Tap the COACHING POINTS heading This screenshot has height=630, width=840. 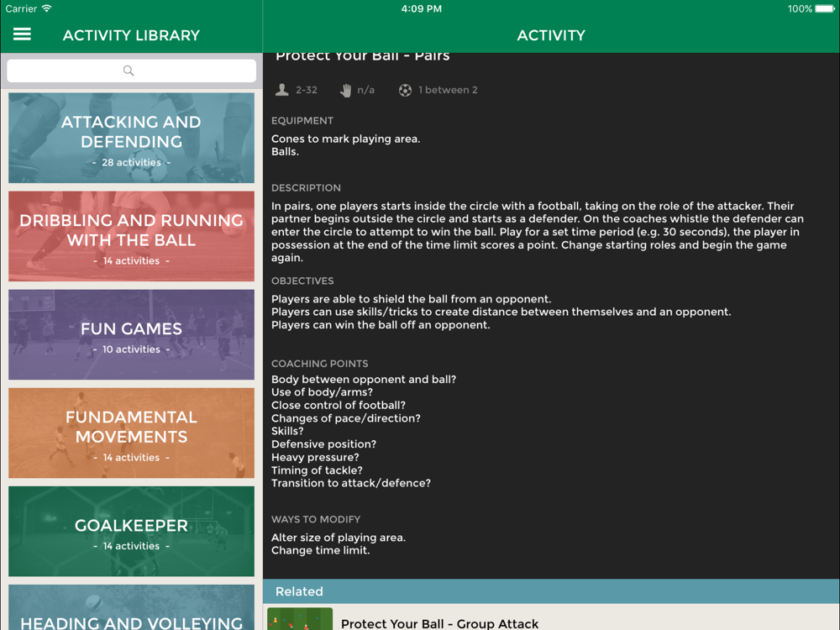tap(320, 364)
